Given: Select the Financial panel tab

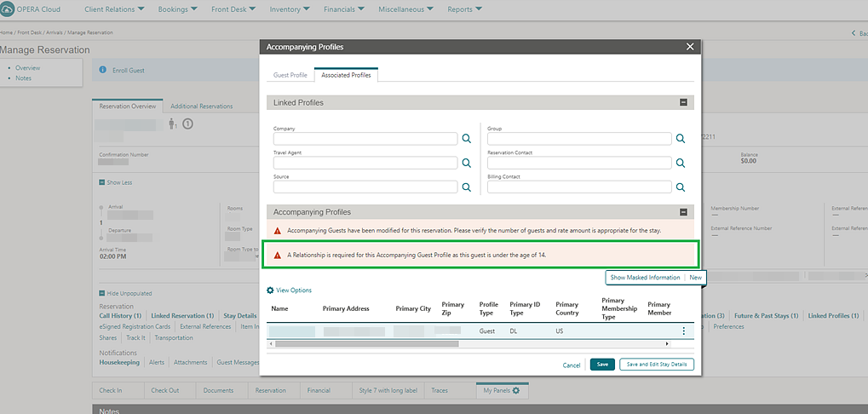Looking at the screenshot, I should (326, 390).
